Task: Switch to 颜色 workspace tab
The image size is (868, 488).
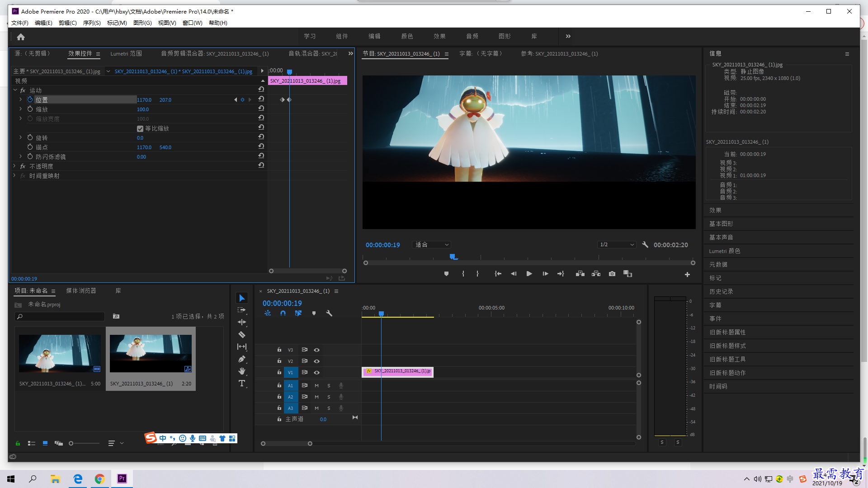Action: 407,36
